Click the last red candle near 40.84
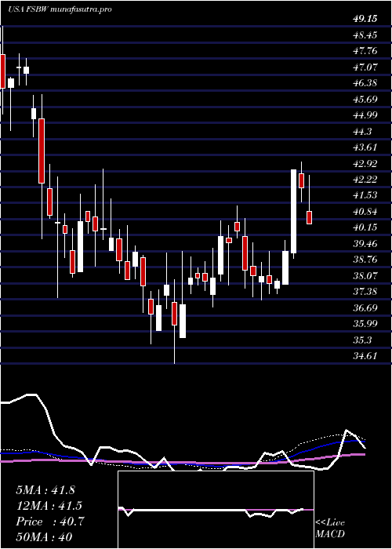The width and height of the screenshot is (392, 549). point(310,217)
